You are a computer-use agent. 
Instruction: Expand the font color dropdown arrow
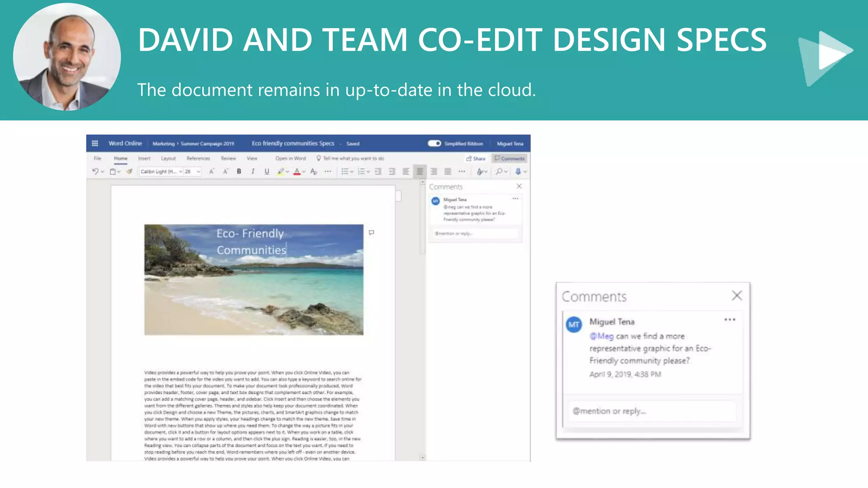[304, 172]
